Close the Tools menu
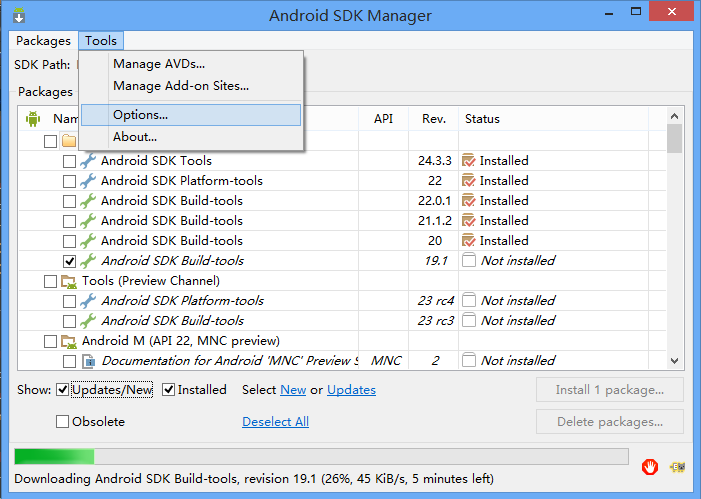Image resolution: width=701 pixels, height=499 pixels. [x=101, y=41]
